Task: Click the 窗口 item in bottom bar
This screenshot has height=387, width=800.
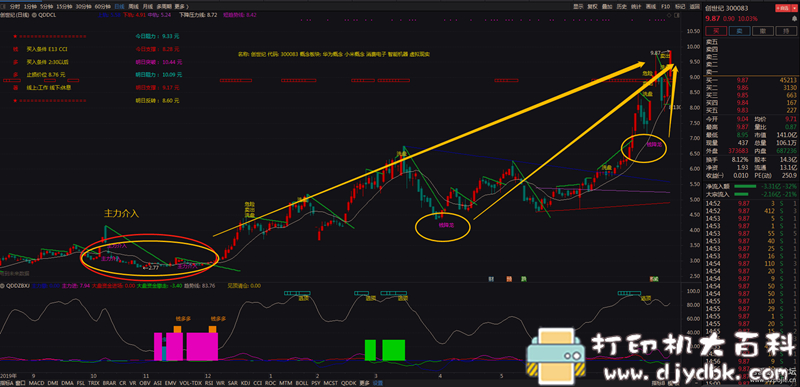Action: [x=20, y=382]
